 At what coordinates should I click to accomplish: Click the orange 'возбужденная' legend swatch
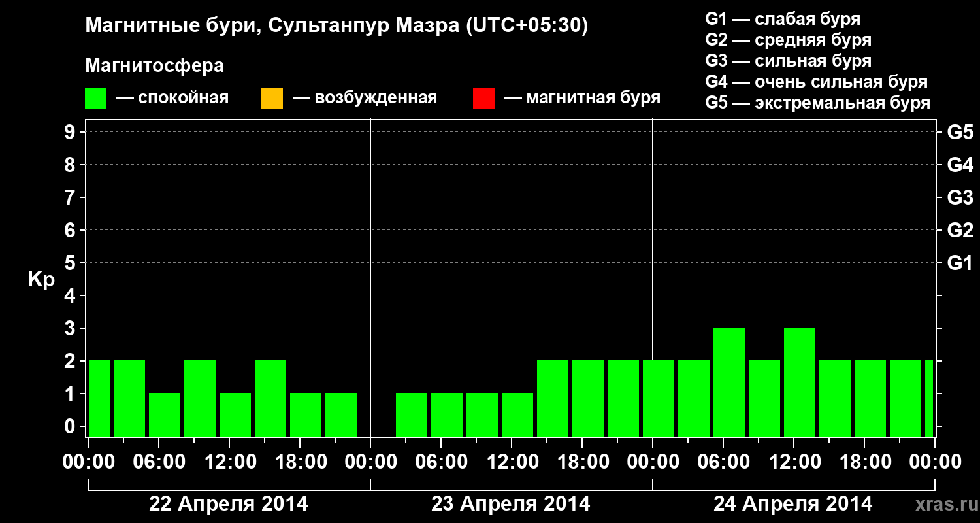(272, 99)
